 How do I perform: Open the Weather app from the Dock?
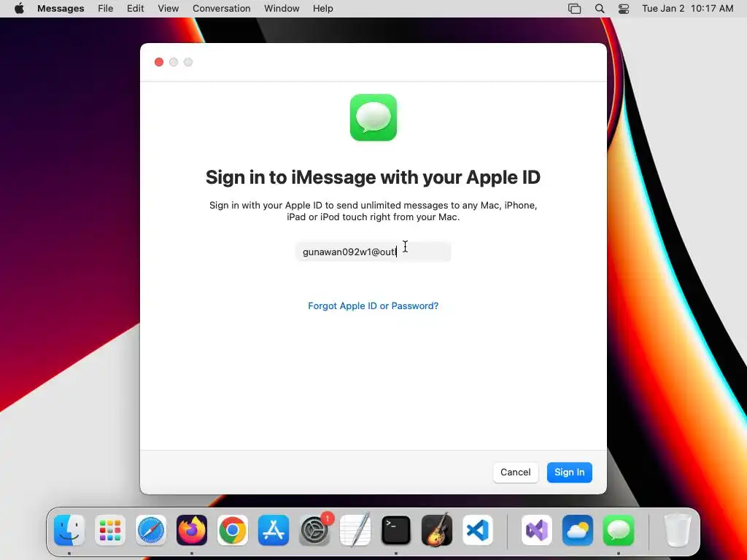click(x=578, y=530)
